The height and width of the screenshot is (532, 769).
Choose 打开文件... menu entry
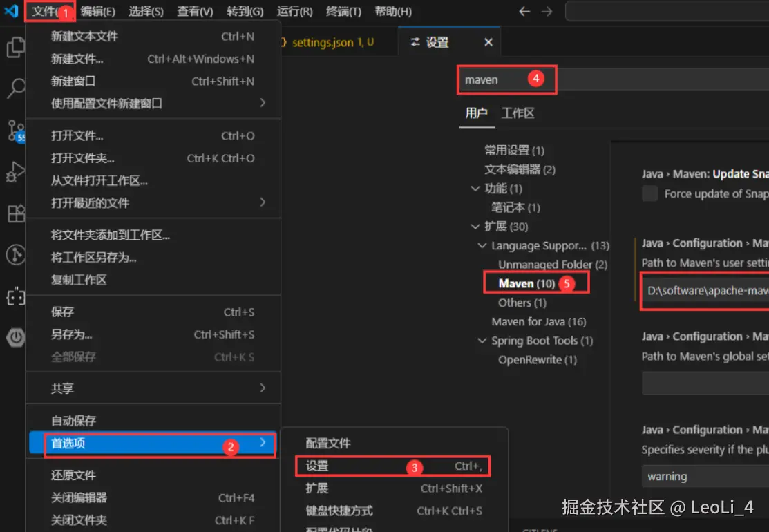point(153,136)
